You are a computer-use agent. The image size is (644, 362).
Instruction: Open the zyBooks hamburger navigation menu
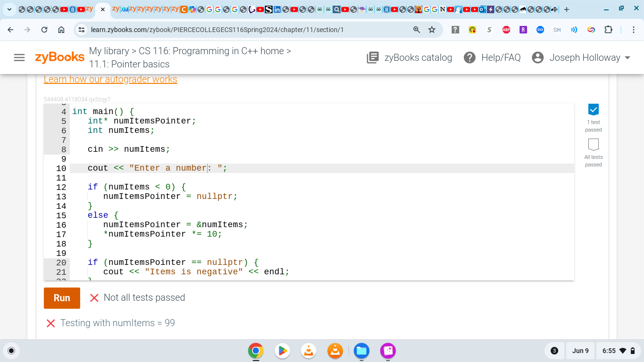click(19, 58)
